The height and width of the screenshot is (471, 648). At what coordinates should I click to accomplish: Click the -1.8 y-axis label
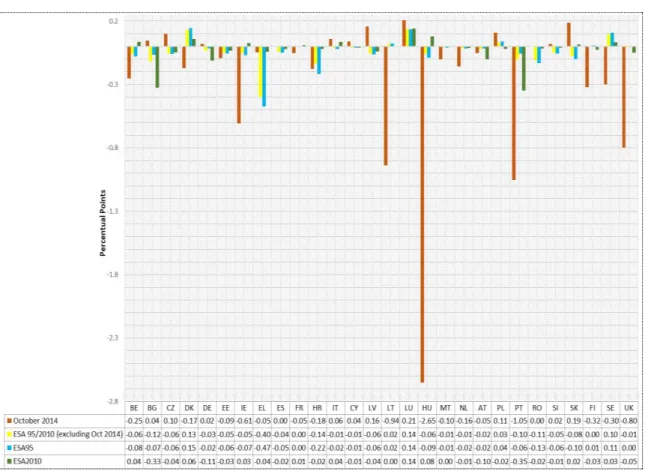(113, 274)
